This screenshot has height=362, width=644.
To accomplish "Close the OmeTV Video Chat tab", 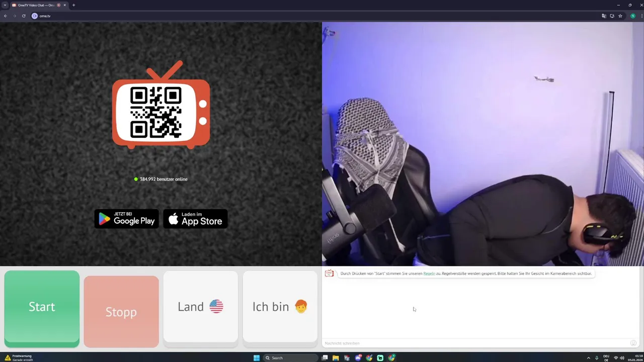I will tap(64, 5).
